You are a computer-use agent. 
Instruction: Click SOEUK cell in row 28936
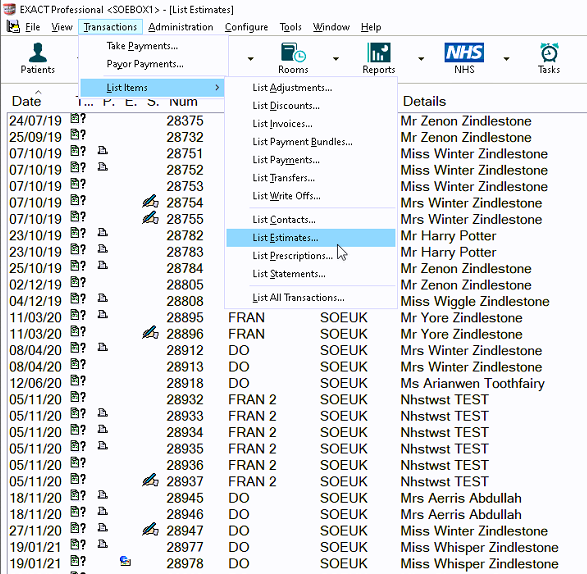tap(344, 465)
